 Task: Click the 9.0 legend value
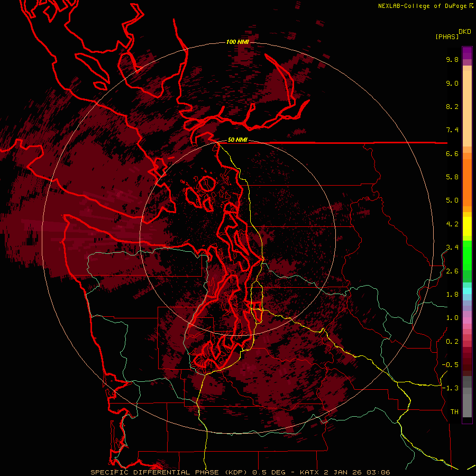coord(452,83)
